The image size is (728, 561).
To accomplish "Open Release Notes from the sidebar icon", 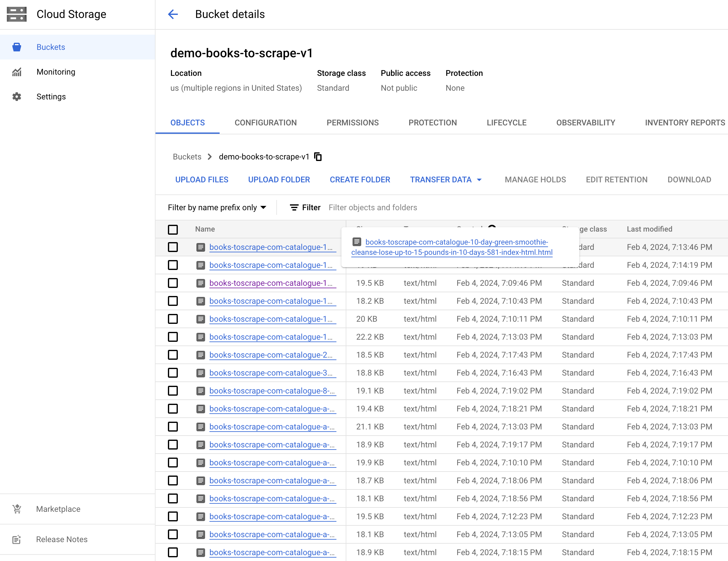I will coord(17,539).
